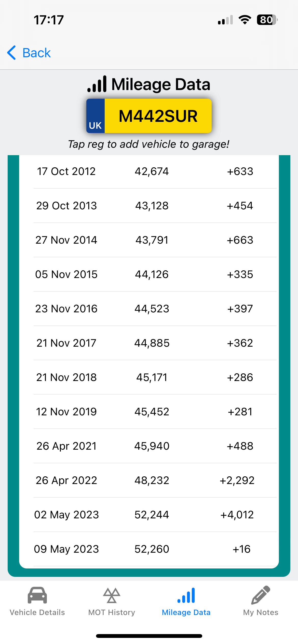Tap the M442SUR registration plate

coord(158,116)
